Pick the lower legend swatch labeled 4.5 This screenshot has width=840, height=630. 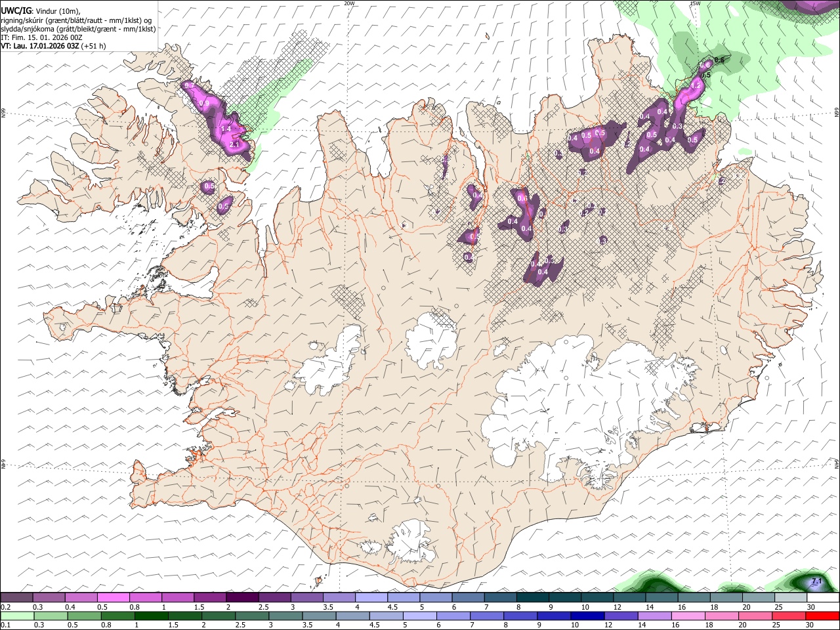(387, 616)
